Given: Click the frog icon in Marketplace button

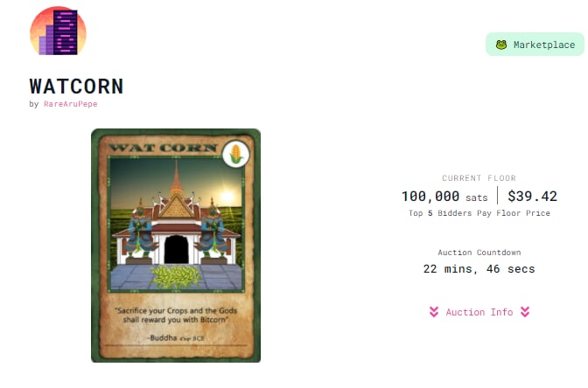Looking at the screenshot, I should coord(501,45).
